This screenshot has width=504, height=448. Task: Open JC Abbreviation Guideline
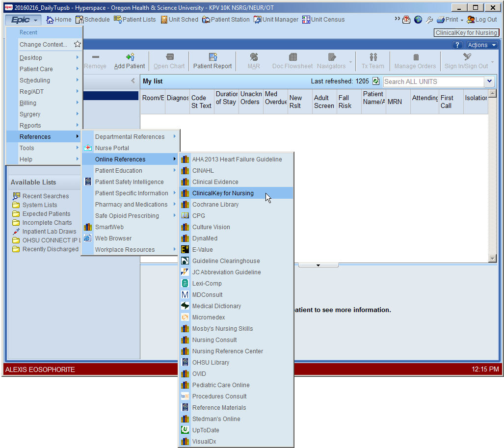point(236,272)
